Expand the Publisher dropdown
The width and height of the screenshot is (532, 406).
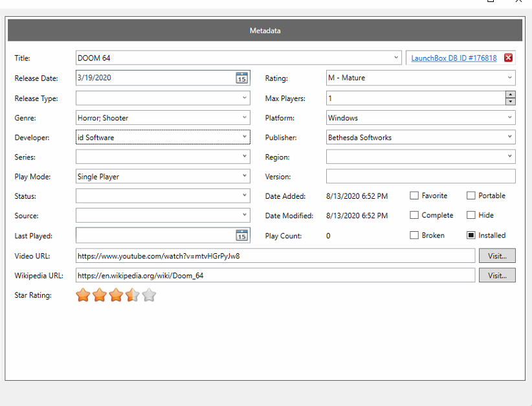[x=509, y=137]
